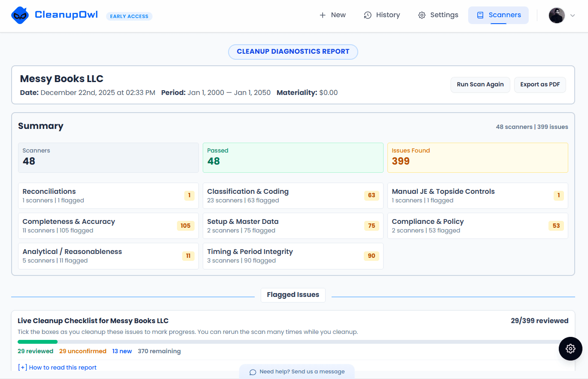Select the Issues Found 399 card
Screen dimensions: 588x379
(478, 158)
